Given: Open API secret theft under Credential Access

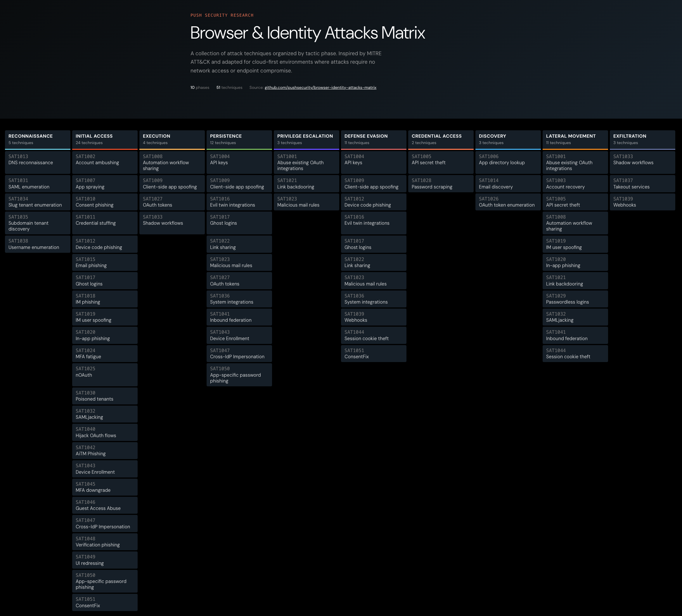Looking at the screenshot, I should coord(441,162).
